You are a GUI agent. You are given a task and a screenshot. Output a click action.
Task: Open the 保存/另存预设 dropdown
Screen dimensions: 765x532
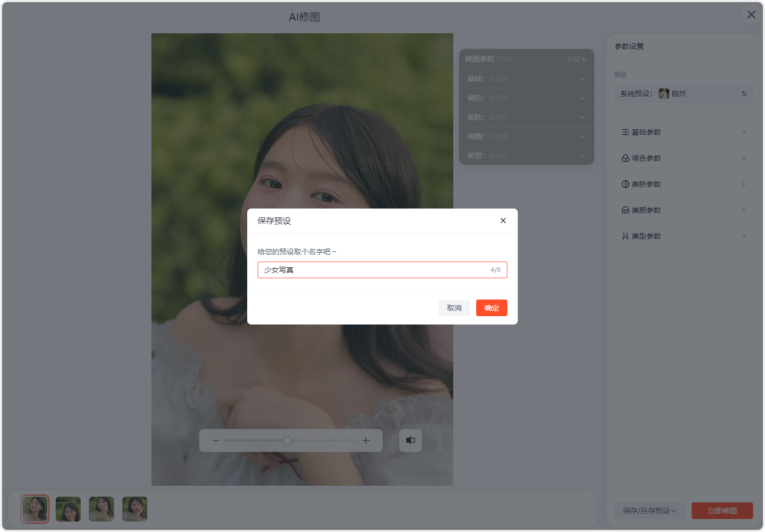(649, 511)
